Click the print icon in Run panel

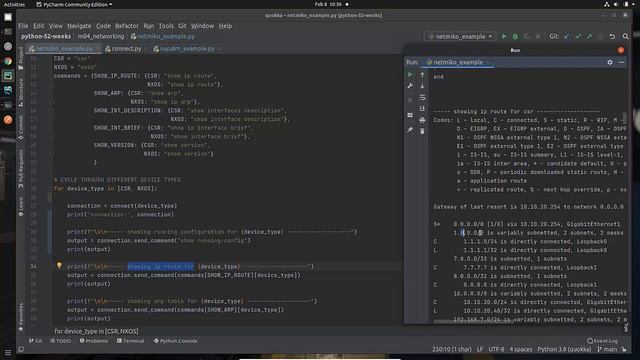coord(422,120)
